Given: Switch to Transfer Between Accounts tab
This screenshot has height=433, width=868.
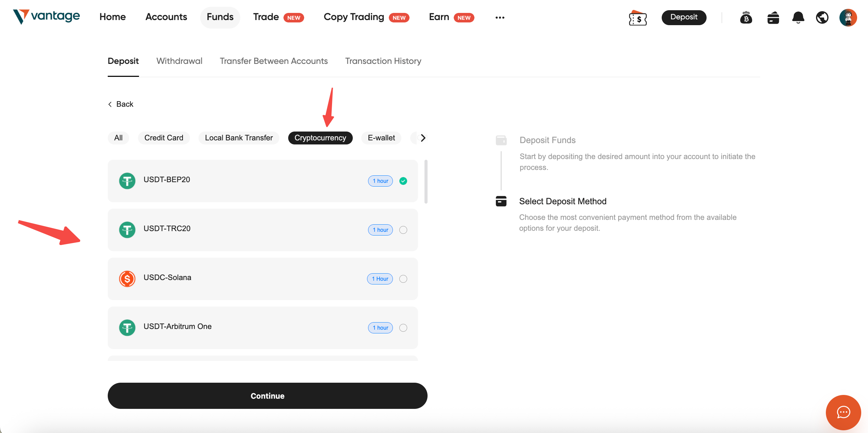Looking at the screenshot, I should [x=274, y=61].
